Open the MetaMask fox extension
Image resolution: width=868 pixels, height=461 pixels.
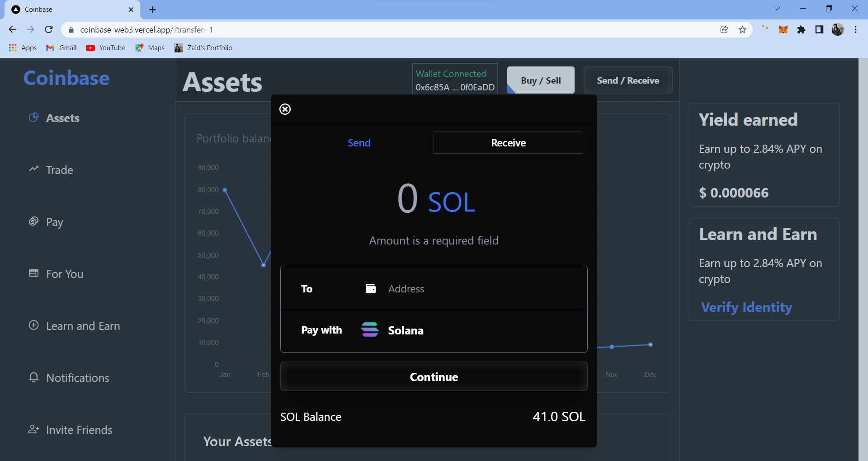pos(783,30)
